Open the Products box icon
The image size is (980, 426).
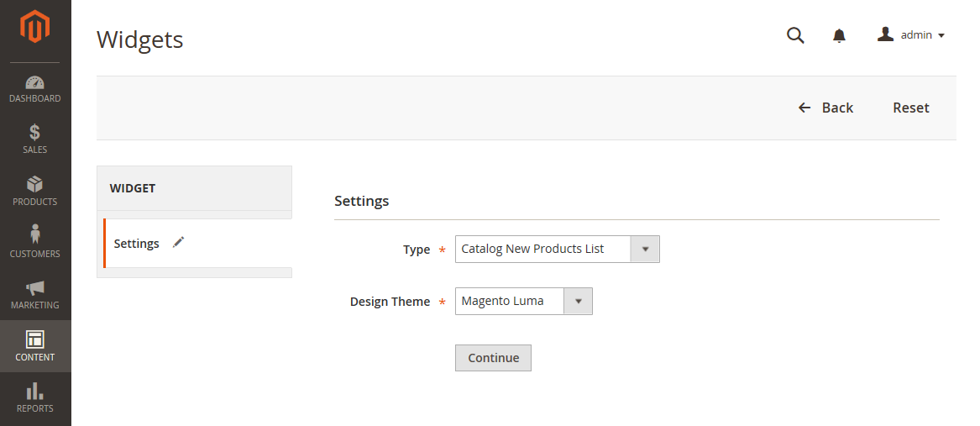coord(35,185)
